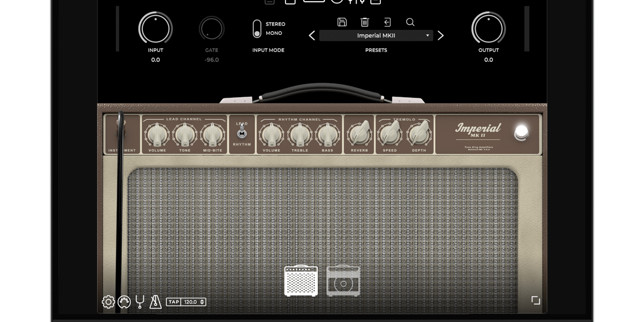Open the MIDI connector settings icon
644x322 pixels.
124,302
